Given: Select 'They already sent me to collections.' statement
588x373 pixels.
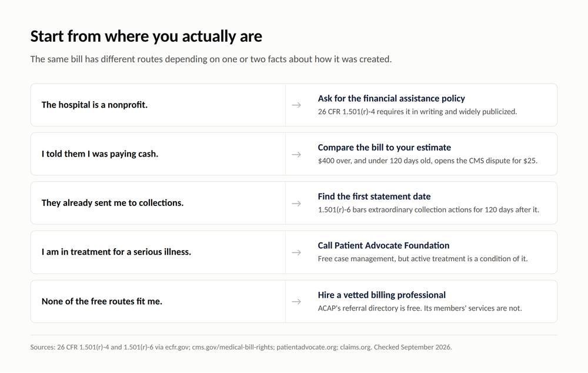Looking at the screenshot, I should coord(112,203).
